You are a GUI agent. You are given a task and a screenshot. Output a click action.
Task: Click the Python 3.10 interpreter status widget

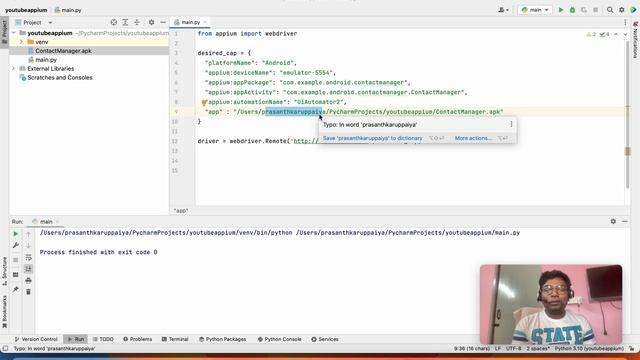click(589, 349)
